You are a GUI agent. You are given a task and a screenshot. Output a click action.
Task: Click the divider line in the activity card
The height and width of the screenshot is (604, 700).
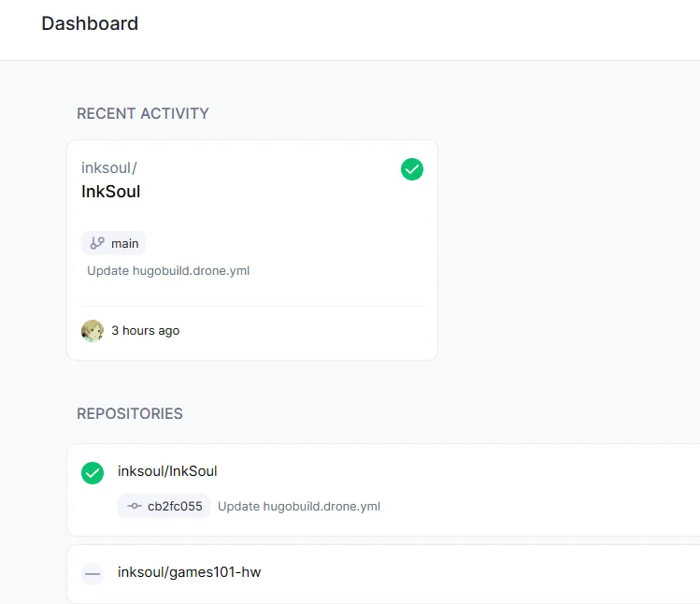(252, 306)
